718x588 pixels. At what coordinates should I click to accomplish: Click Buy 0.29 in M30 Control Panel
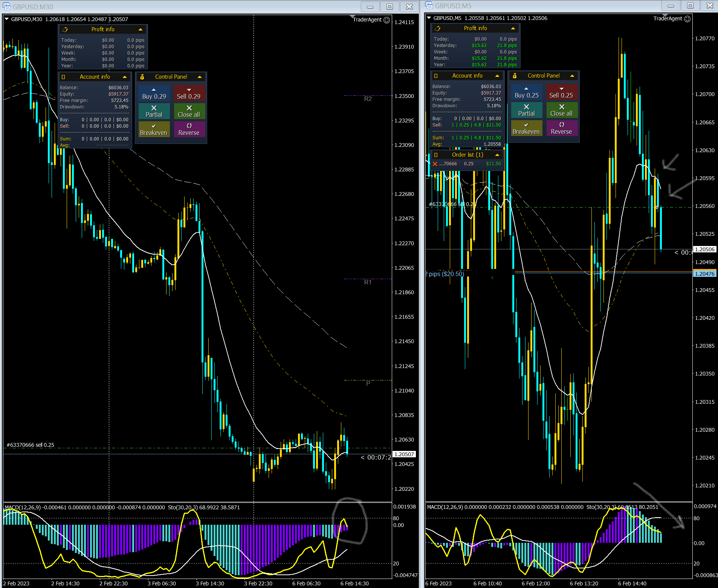tap(154, 93)
